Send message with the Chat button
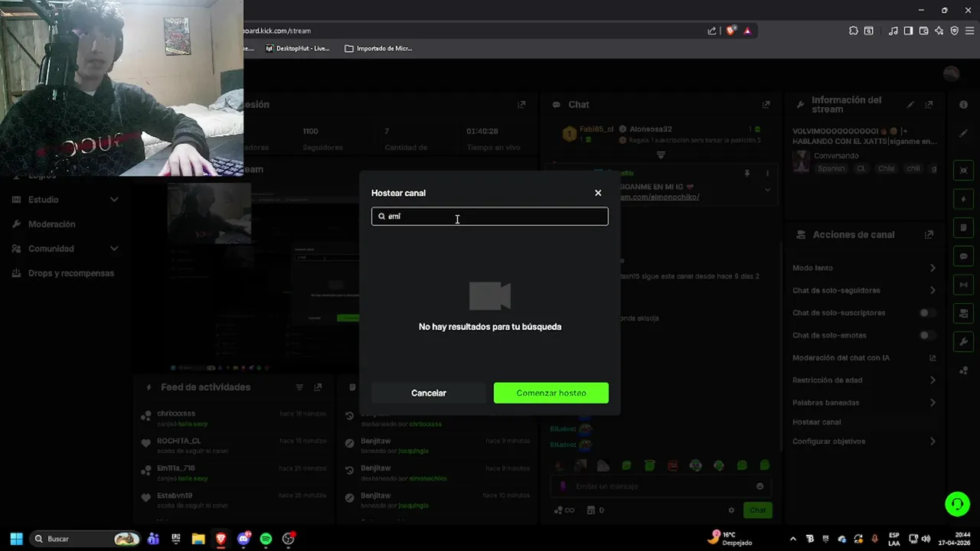The height and width of the screenshot is (551, 980). [x=757, y=510]
